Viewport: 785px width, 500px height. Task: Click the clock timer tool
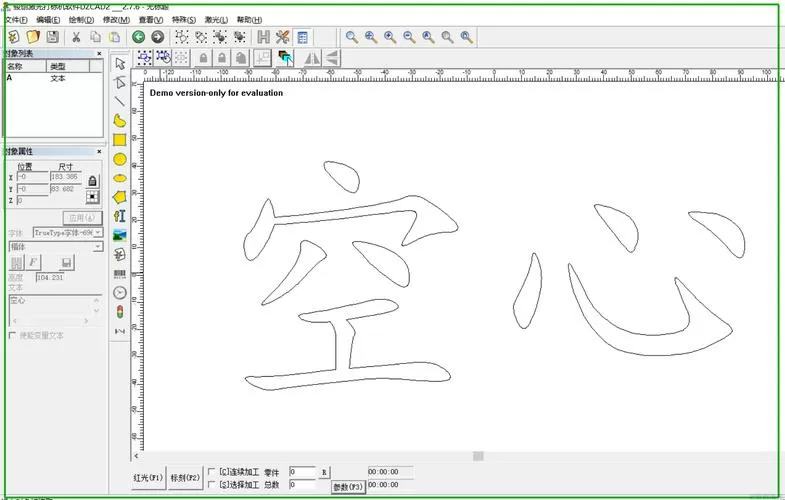pyautogui.click(x=120, y=293)
